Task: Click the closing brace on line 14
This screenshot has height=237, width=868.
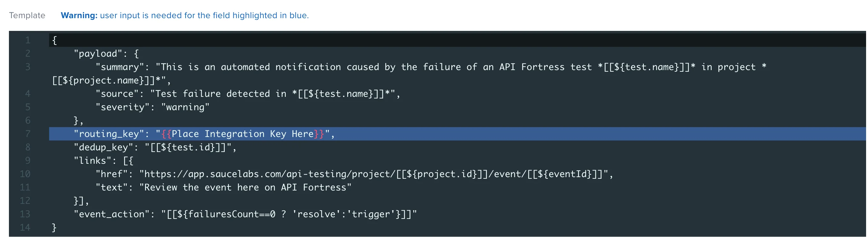Action: click(54, 227)
